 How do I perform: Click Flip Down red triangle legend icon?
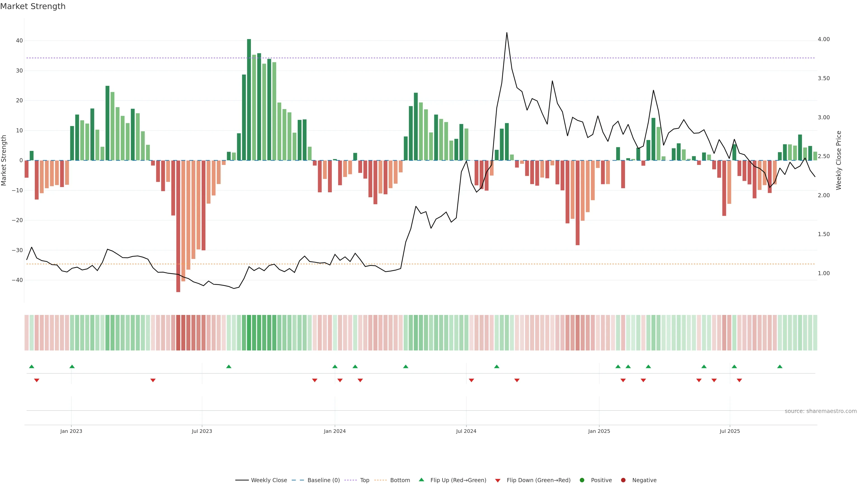(x=498, y=480)
